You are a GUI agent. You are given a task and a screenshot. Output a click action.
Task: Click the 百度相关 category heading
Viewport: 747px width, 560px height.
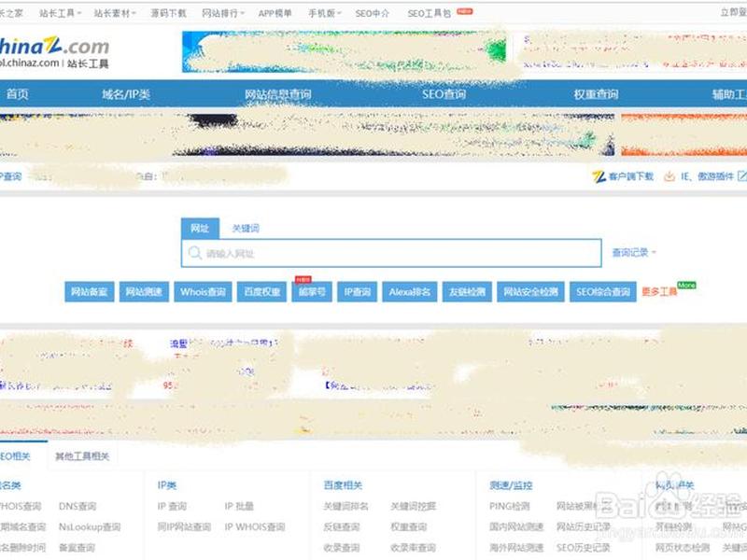point(343,485)
